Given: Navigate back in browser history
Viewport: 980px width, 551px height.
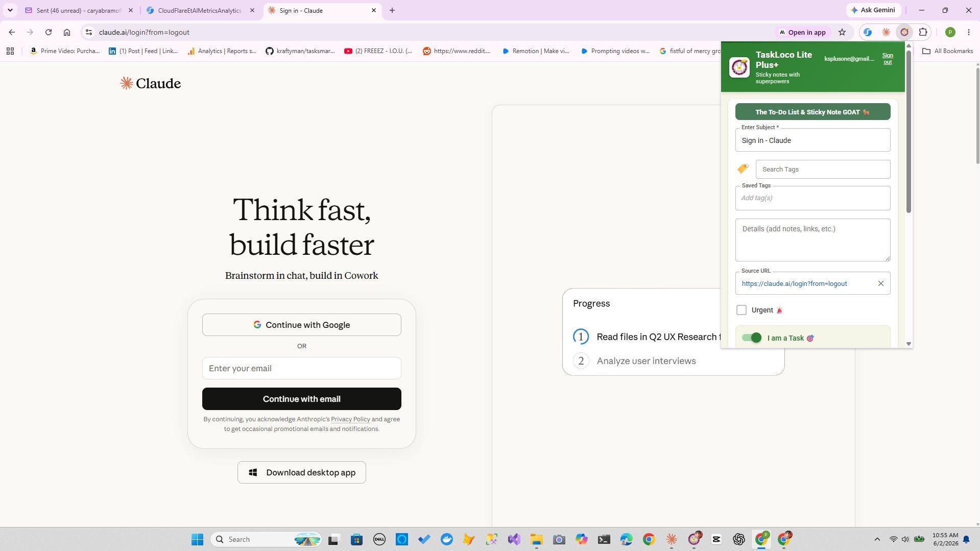Looking at the screenshot, I should [x=12, y=32].
